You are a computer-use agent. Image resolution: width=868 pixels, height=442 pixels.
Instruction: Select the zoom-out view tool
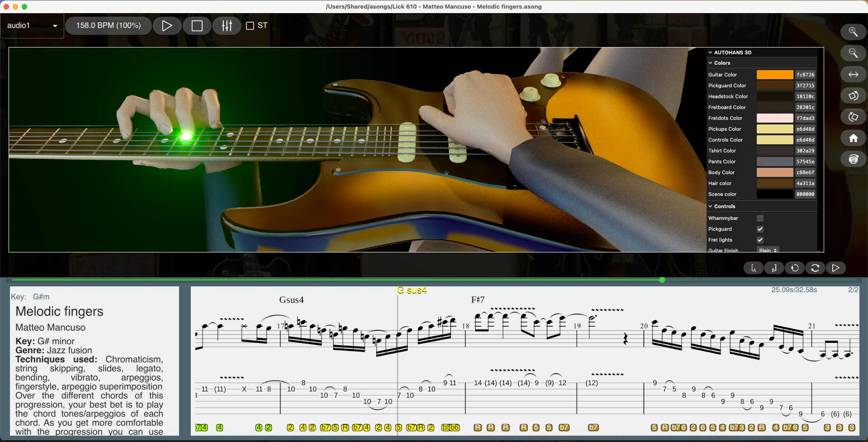(854, 53)
